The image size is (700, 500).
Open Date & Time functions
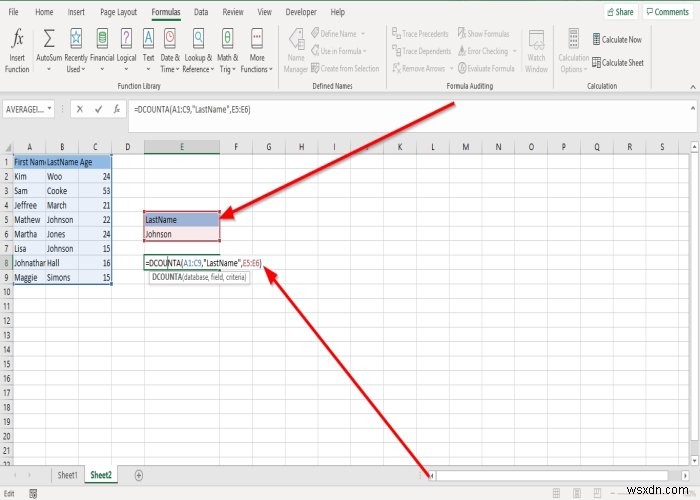coord(170,50)
